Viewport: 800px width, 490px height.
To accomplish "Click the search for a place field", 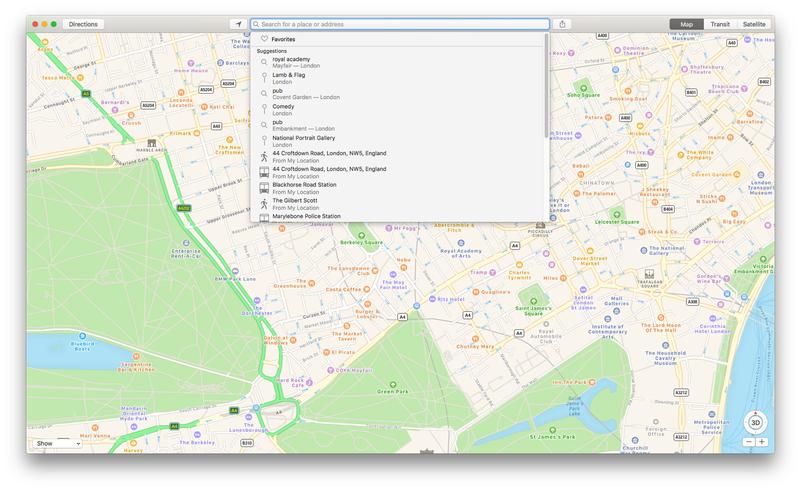I will [x=400, y=24].
